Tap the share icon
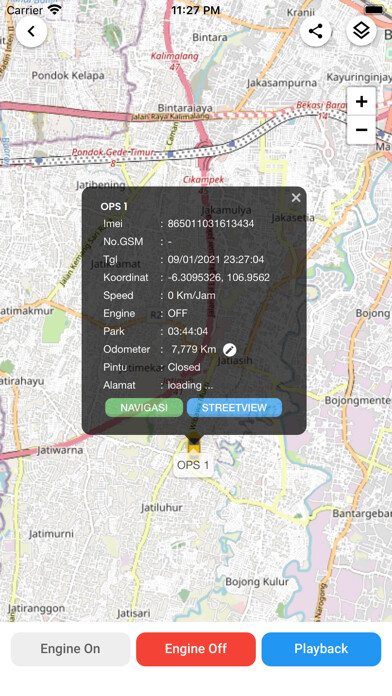Image resolution: width=392 pixels, height=696 pixels. 315,32
